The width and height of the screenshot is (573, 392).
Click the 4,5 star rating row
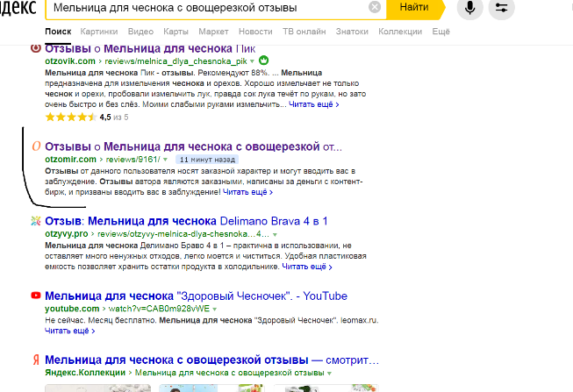87,118
